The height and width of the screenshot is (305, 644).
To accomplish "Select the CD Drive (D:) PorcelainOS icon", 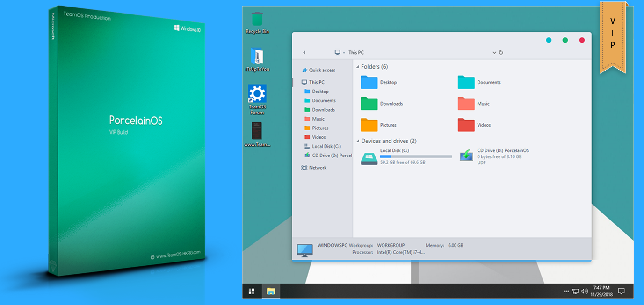I will pyautogui.click(x=466, y=156).
